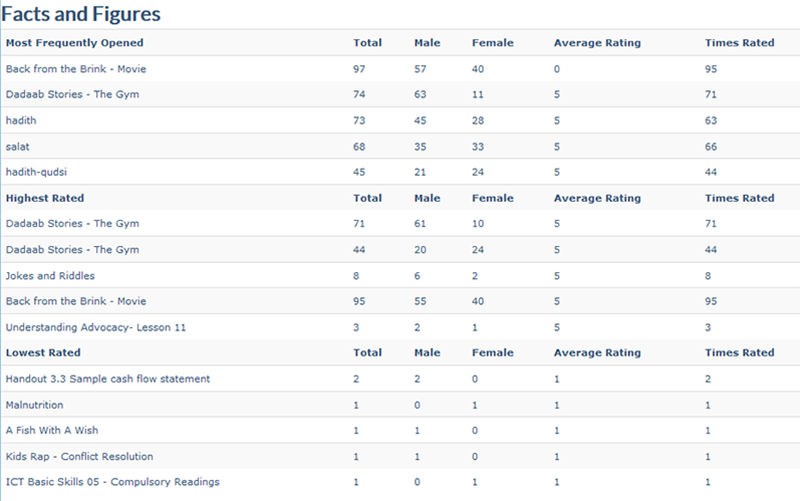The height and width of the screenshot is (501, 800).
Task: Open "Understanding Advocacy- Lesson 11"
Action: pyautogui.click(x=96, y=327)
